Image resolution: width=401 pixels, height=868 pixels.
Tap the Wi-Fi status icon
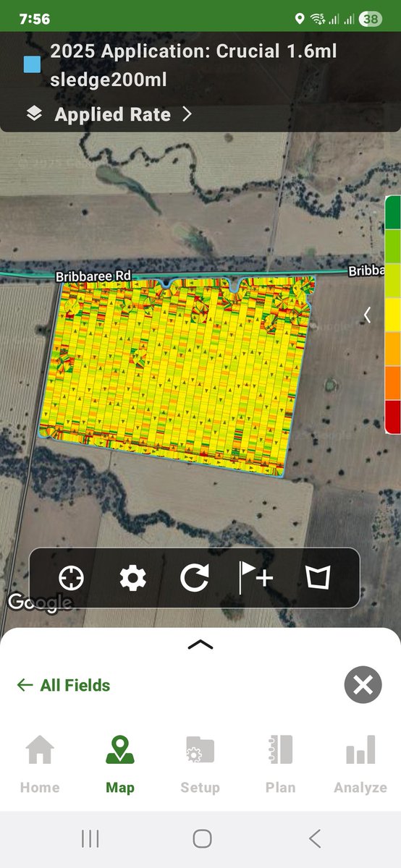coord(317,20)
